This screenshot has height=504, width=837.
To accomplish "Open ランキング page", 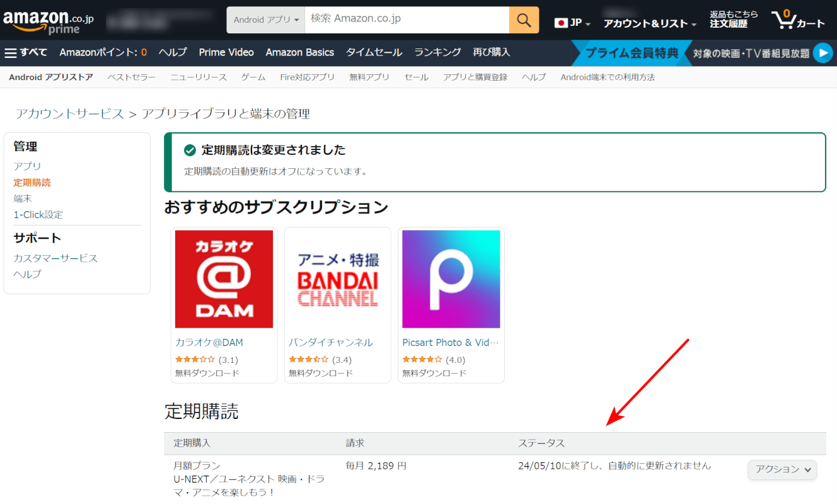I will point(437,52).
